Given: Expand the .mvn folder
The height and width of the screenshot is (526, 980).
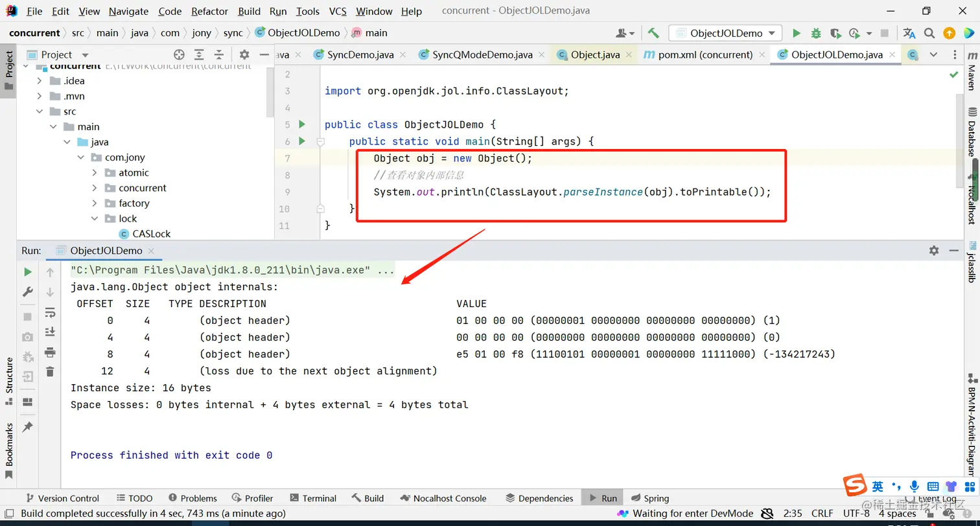Looking at the screenshot, I should [x=40, y=97].
